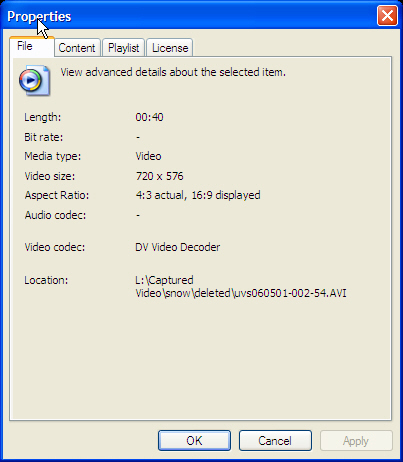Viewport: 403px width, 462px height.
Task: Switch to the Content tab
Action: 77,48
